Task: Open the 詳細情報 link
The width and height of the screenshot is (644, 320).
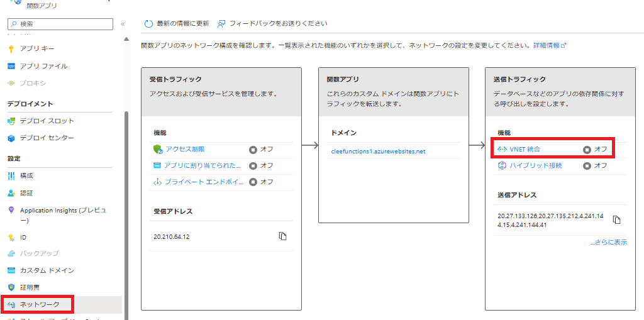Action: click(x=550, y=45)
